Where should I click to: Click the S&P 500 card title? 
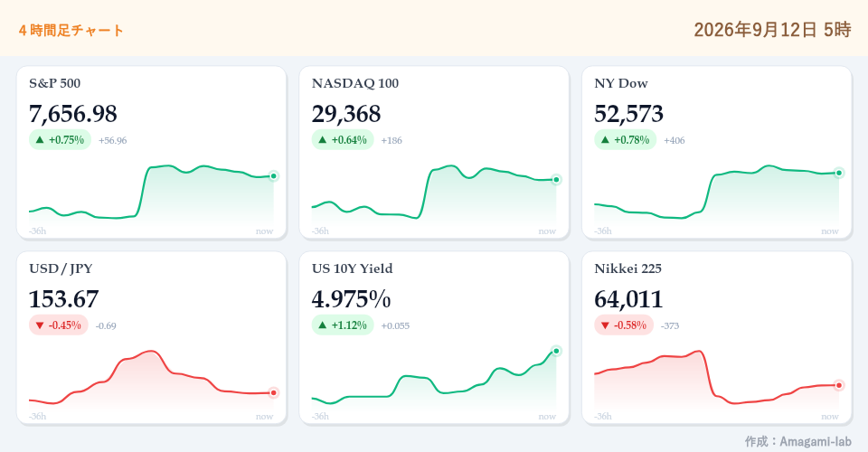click(x=55, y=83)
